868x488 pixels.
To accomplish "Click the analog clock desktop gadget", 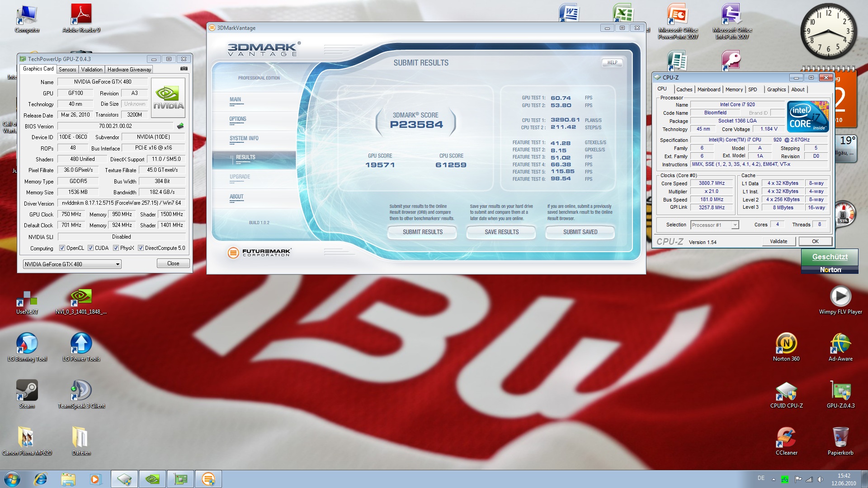I will 828,32.
